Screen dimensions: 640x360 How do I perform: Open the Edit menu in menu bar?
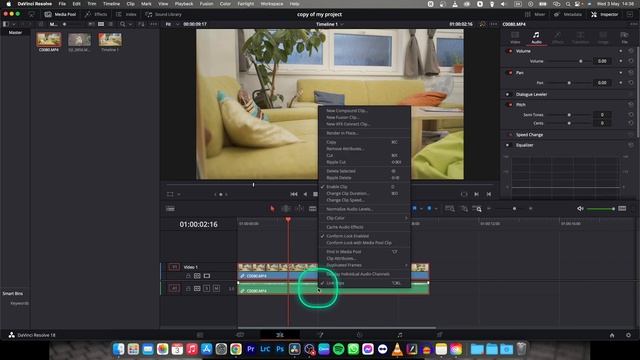pyautogui.click(x=76, y=4)
